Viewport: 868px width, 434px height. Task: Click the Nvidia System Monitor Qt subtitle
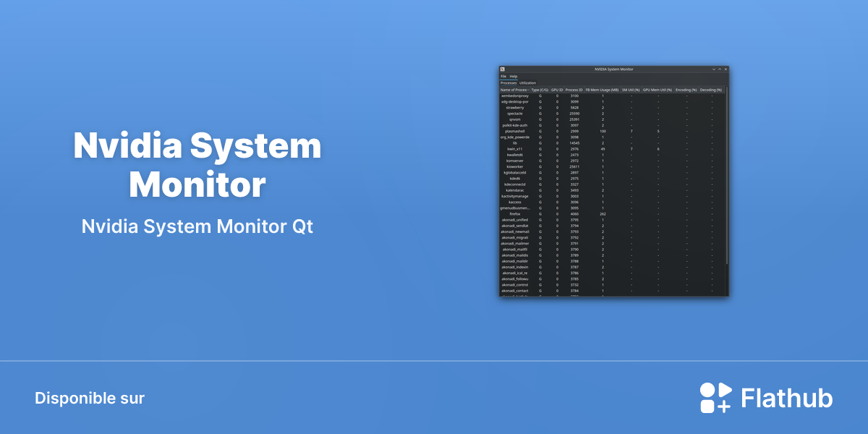tap(197, 226)
